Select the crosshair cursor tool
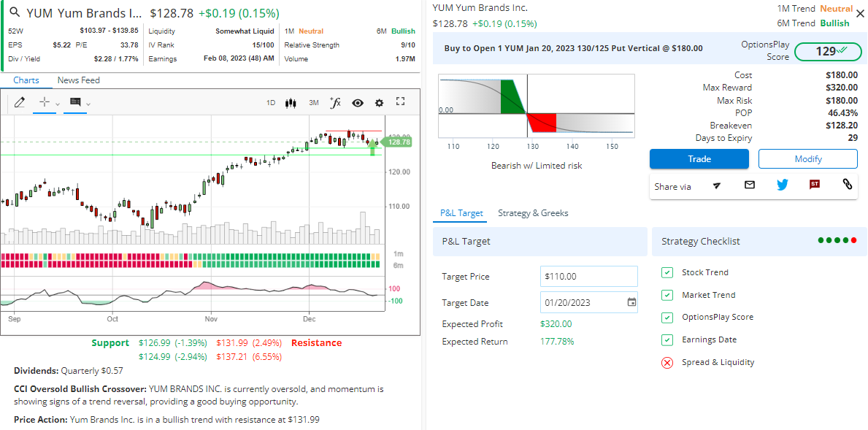 (45, 102)
